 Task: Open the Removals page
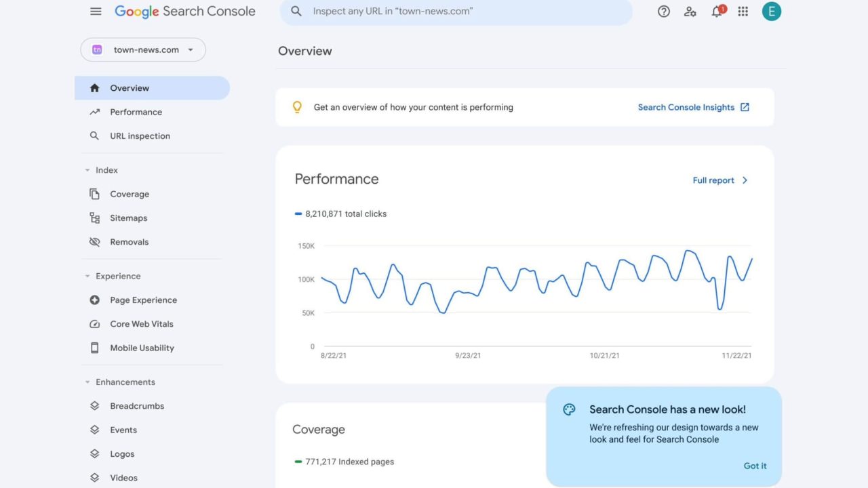152,242
